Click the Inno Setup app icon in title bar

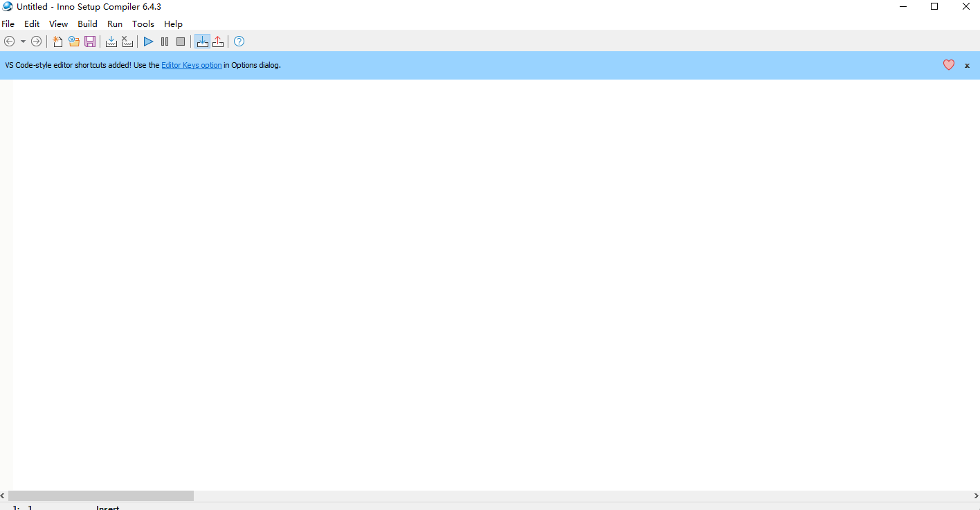(8, 7)
